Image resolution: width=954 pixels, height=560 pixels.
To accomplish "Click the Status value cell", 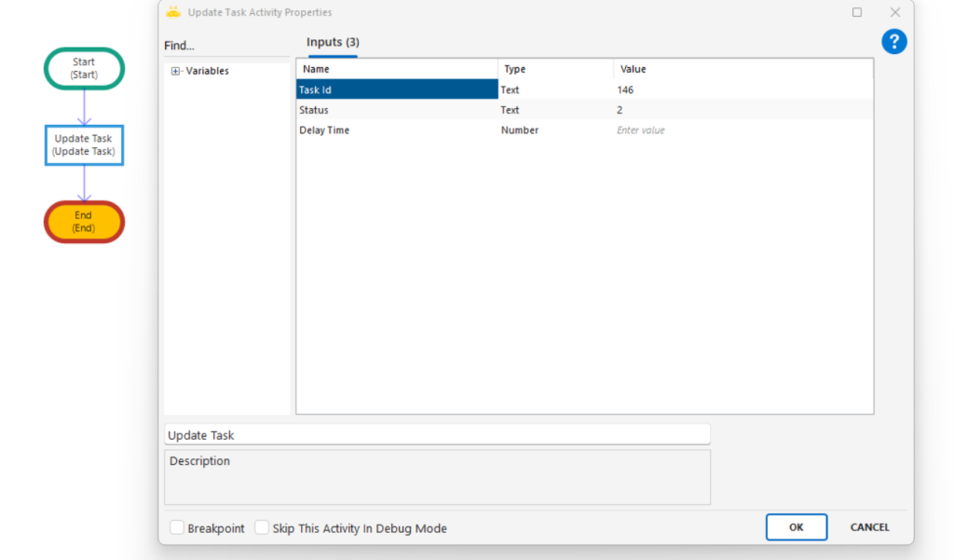I will [x=742, y=110].
